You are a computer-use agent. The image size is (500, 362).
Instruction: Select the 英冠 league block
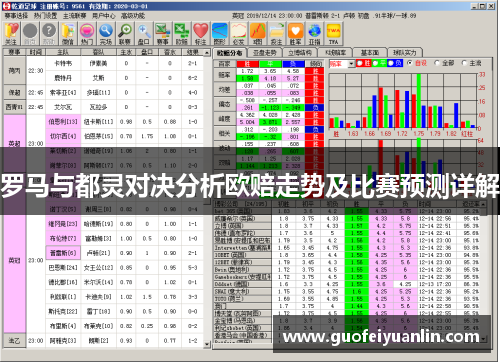click(x=14, y=260)
